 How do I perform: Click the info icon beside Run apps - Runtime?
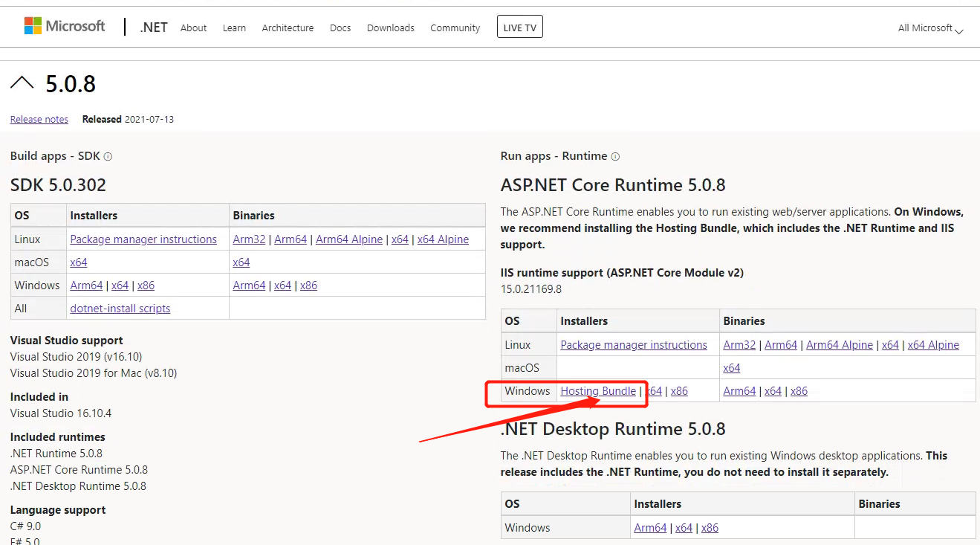coord(616,156)
